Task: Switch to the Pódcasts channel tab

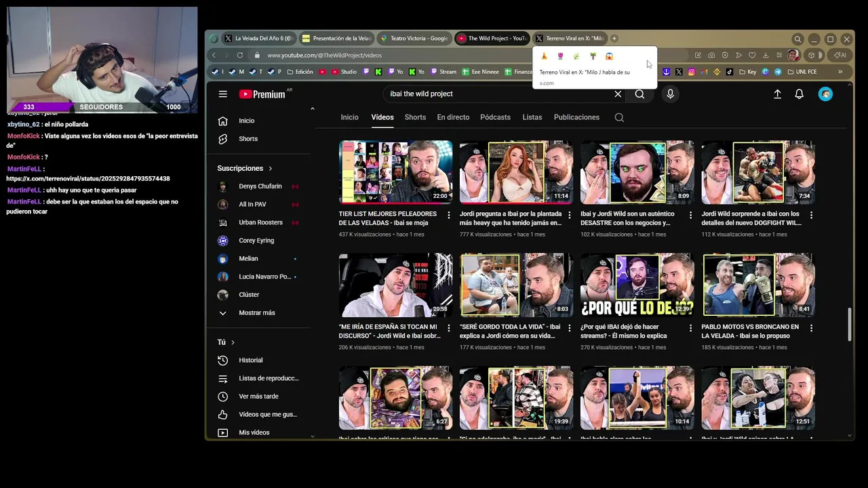Action: tap(495, 117)
